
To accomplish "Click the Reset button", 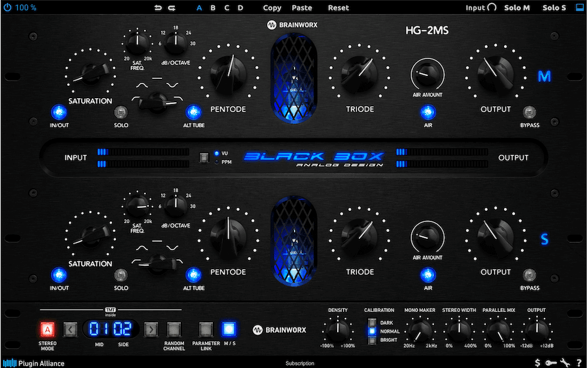I will [x=338, y=8].
